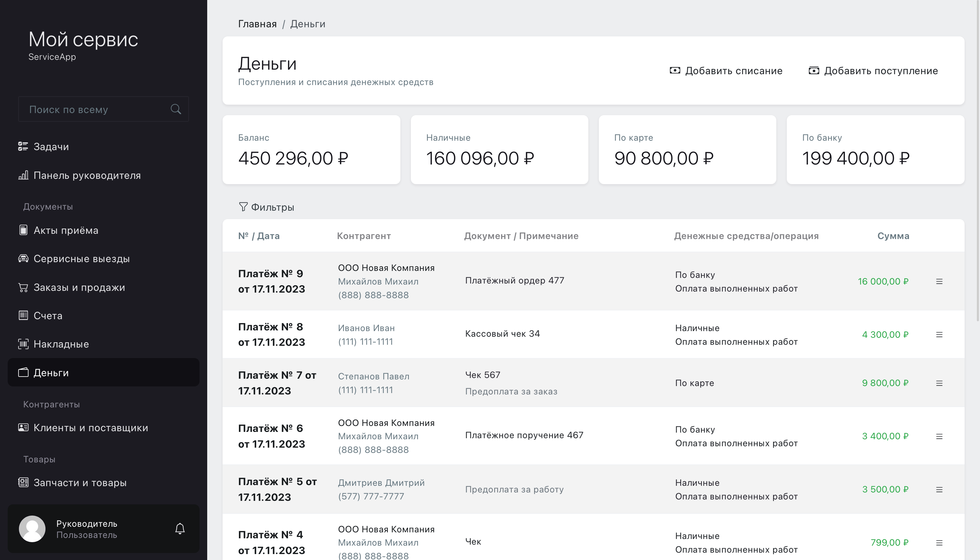Viewport: 980px width, 560px height.
Task: Click the funnel icon next to Фильтры
Action: pyautogui.click(x=243, y=207)
